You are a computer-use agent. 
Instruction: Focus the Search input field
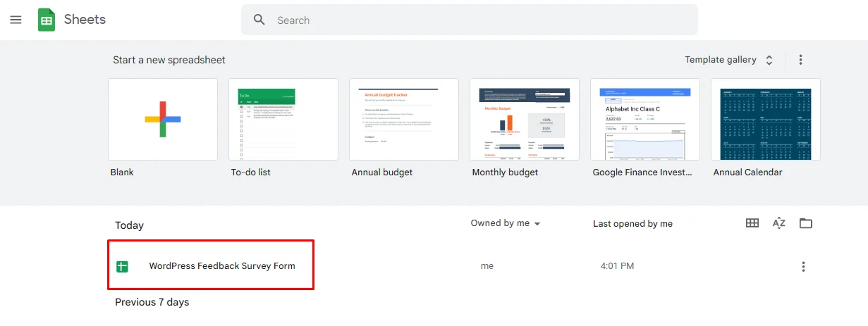pyautogui.click(x=470, y=20)
